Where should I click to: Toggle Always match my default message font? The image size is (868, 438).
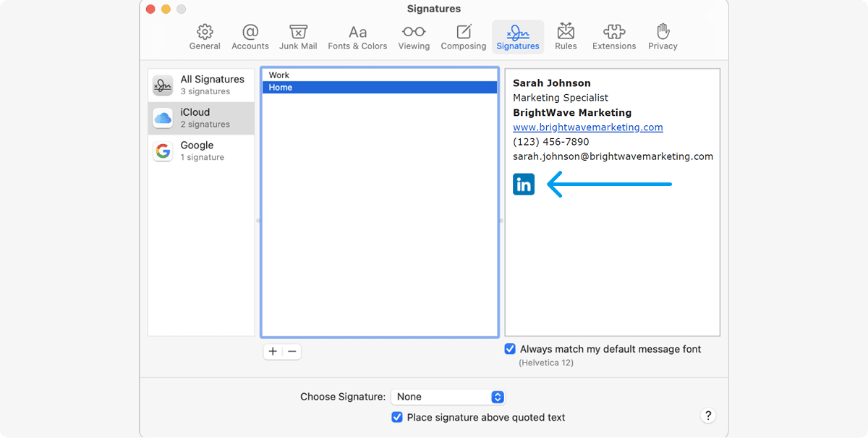click(511, 349)
